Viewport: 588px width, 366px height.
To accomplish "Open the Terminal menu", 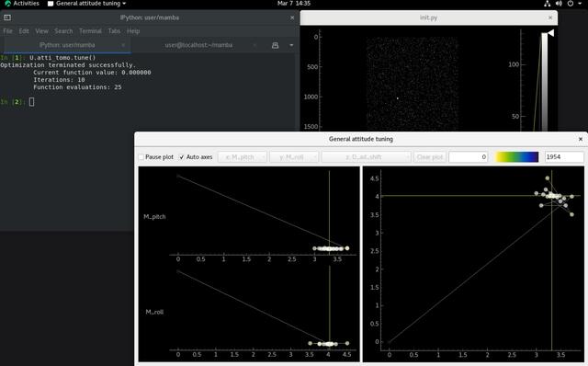I will tap(90, 31).
